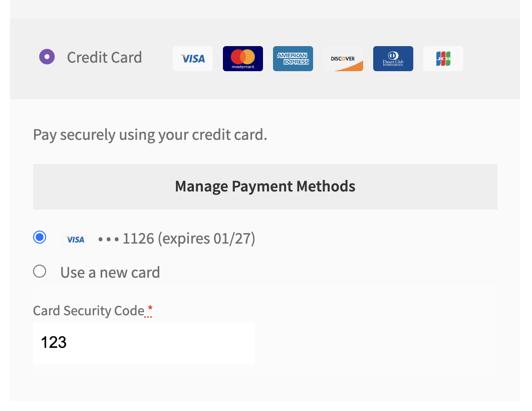Click the Pay securely using your credit card text
The image size is (532, 411).
tap(149, 134)
